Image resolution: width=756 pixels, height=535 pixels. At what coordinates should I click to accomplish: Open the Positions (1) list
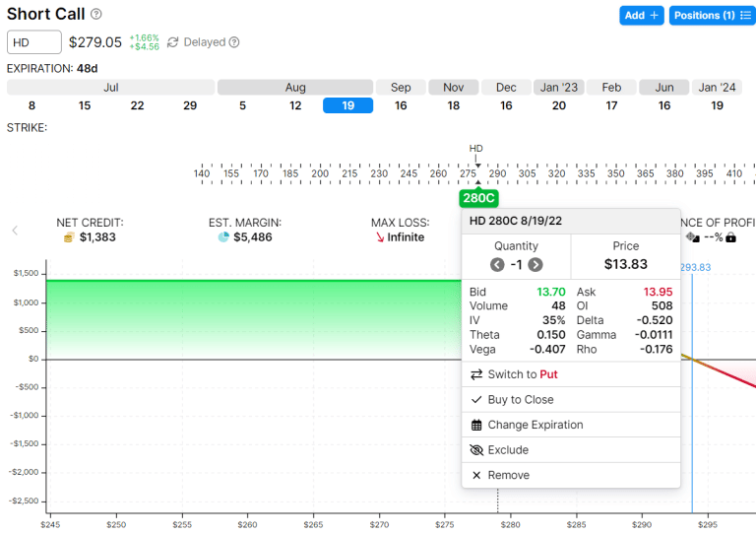point(712,16)
